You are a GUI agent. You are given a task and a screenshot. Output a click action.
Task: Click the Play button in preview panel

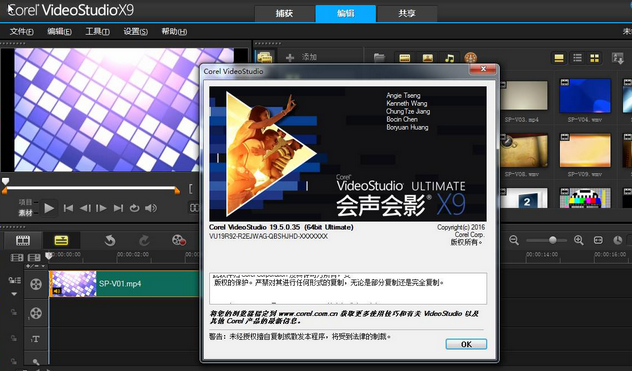(49, 208)
